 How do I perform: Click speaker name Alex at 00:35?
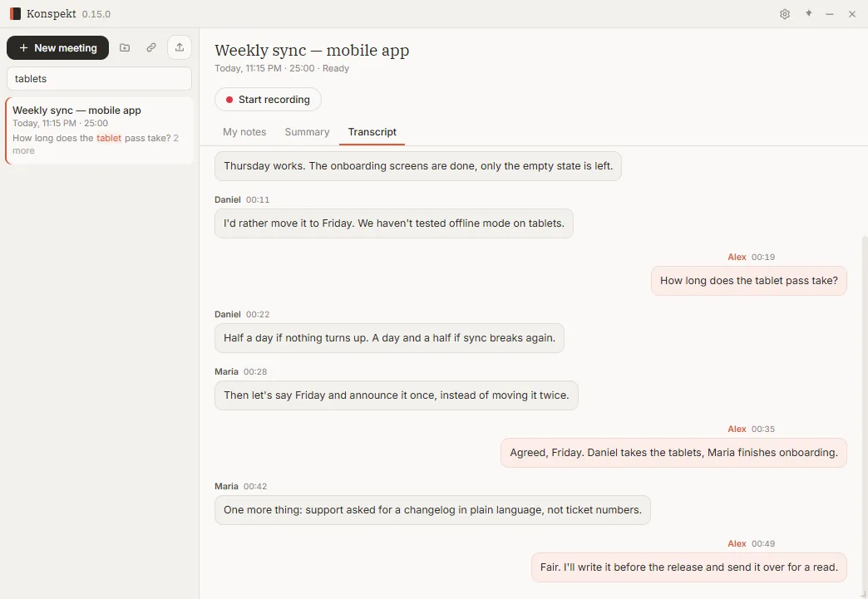click(737, 429)
